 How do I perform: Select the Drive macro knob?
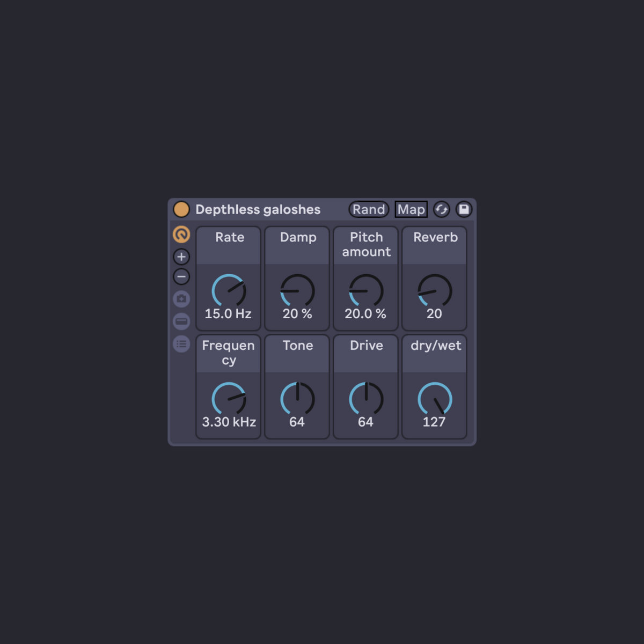(366, 399)
